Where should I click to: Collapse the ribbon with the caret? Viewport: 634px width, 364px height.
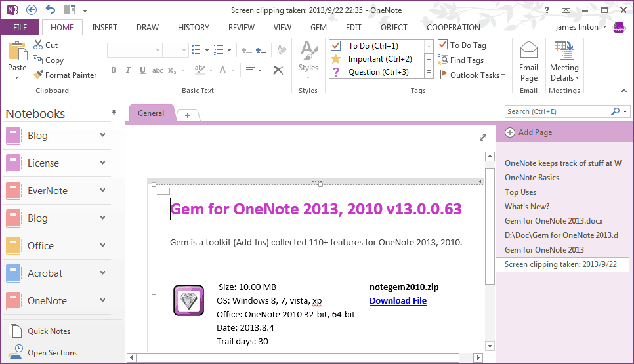(624, 91)
